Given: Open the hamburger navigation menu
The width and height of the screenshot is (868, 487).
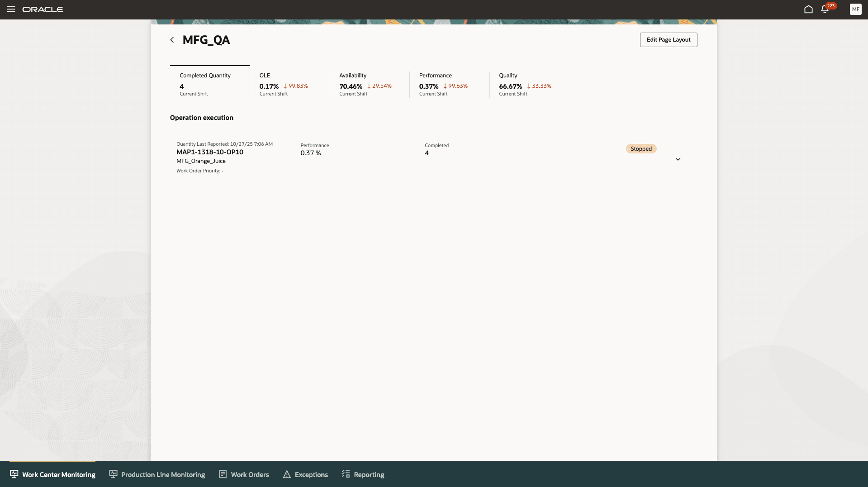Looking at the screenshot, I should click(x=11, y=9).
